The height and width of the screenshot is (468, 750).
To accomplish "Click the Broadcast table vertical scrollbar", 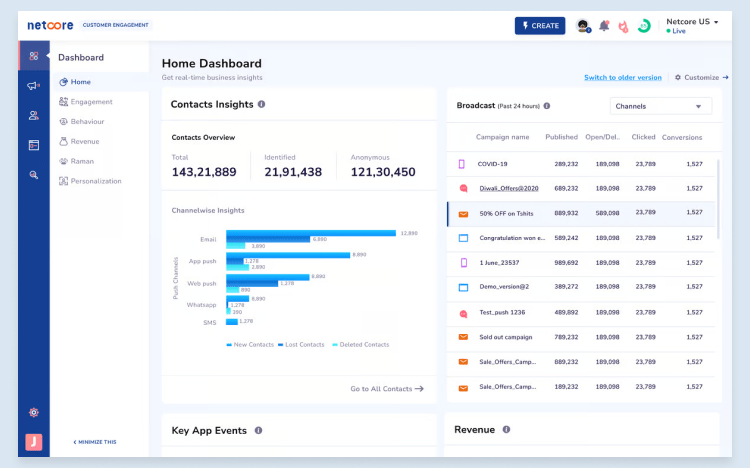I will click(718, 200).
